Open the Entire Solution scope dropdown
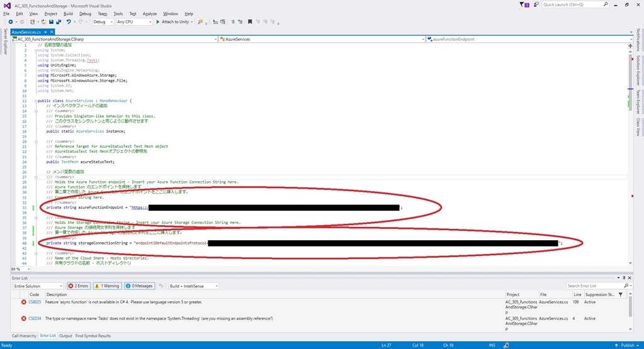This screenshot has height=349, width=644. tap(38, 285)
